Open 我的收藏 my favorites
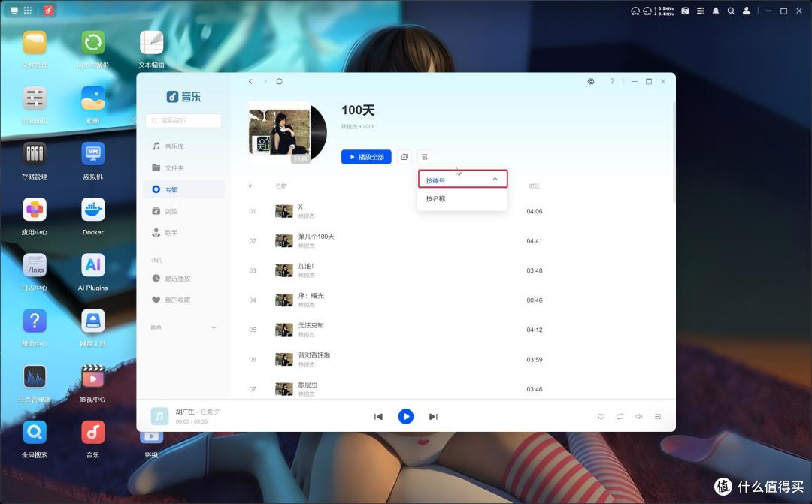Viewport: 812px width, 504px height. (184, 300)
